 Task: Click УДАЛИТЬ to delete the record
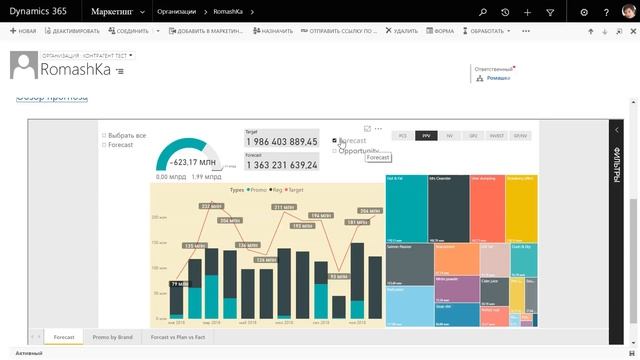(402, 31)
